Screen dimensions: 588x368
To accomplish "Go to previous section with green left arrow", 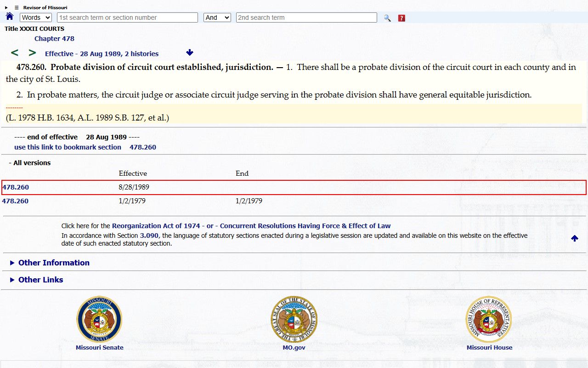I will pos(15,53).
